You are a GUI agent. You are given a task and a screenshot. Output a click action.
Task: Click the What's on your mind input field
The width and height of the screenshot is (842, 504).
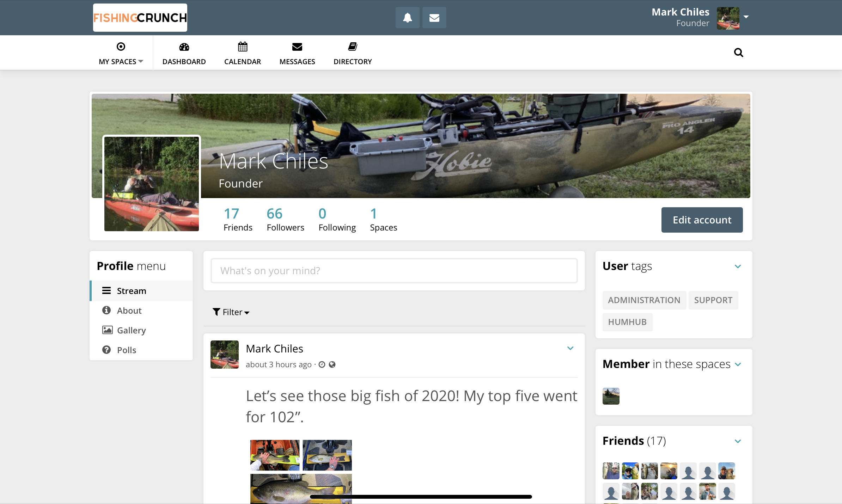393,270
